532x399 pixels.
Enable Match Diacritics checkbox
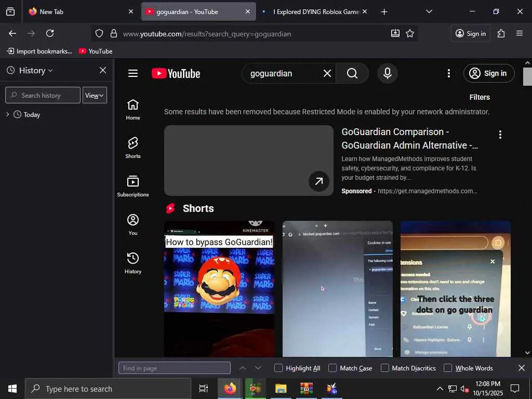385,368
